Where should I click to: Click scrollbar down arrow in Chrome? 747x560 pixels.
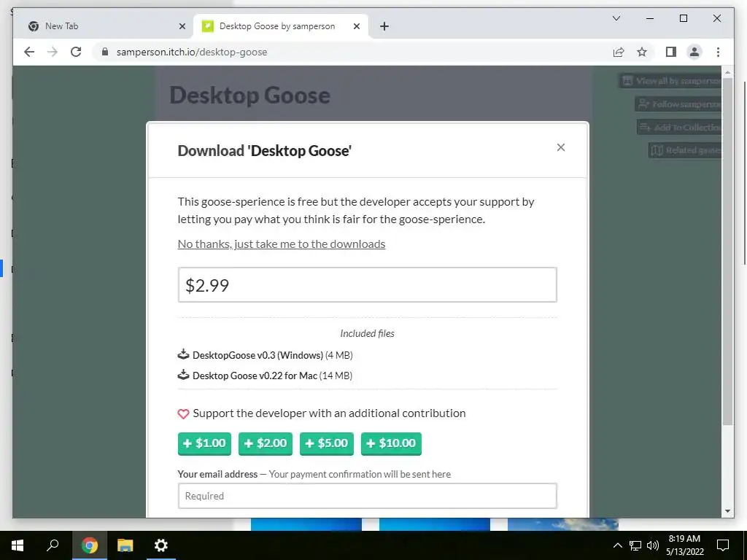(x=727, y=511)
